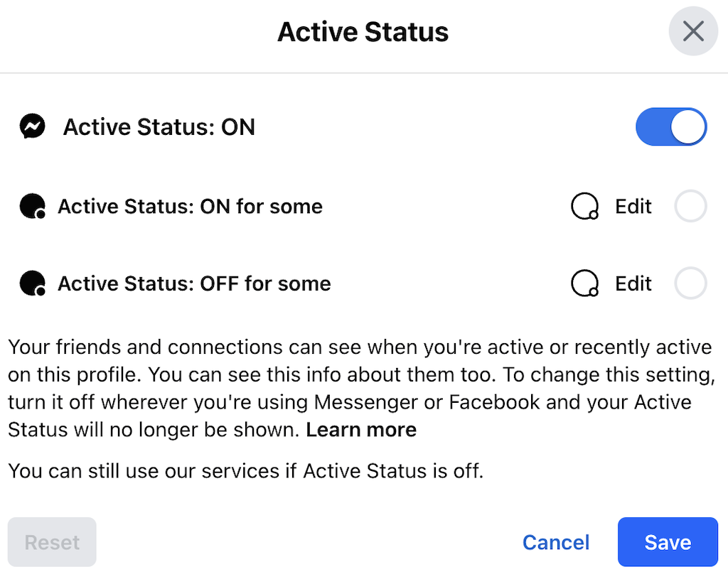Click the edit icon in the "OFF for some" row

point(584,283)
